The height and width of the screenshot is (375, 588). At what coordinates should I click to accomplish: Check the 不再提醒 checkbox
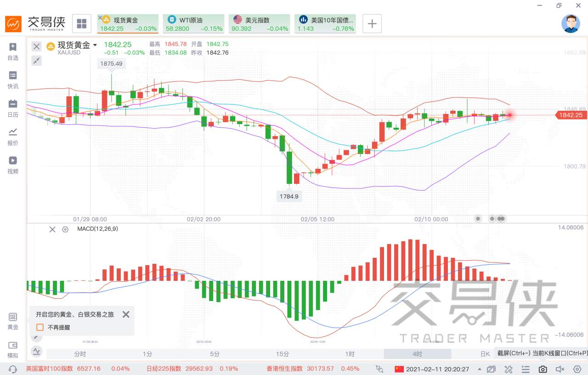point(40,327)
